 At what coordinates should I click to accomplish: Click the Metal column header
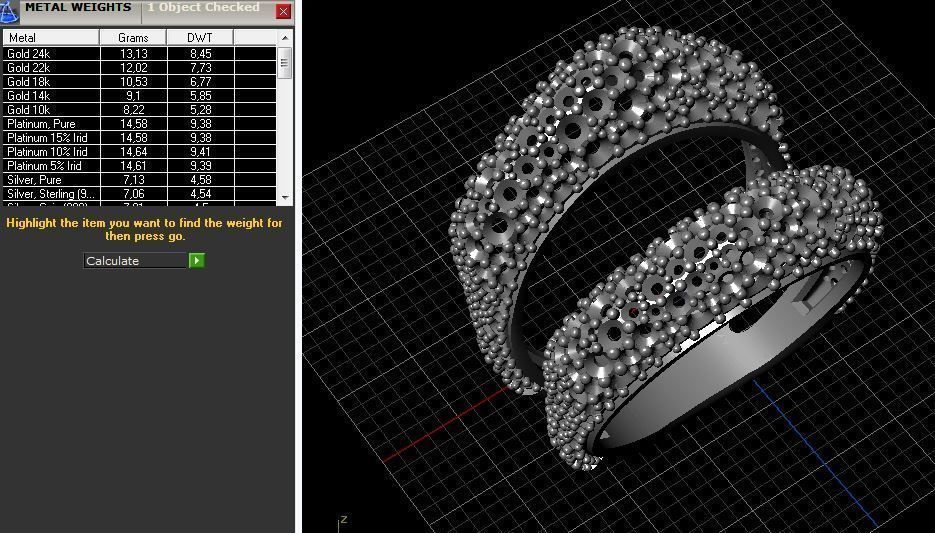[x=51, y=38]
